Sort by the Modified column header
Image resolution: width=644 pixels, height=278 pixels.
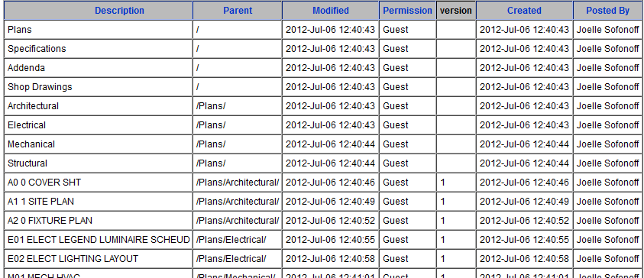tap(330, 11)
